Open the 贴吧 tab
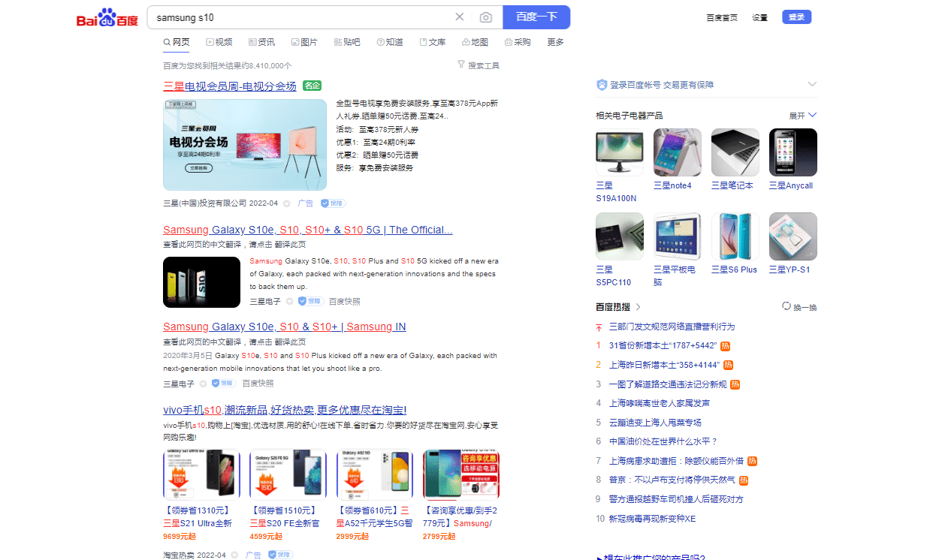 (347, 42)
